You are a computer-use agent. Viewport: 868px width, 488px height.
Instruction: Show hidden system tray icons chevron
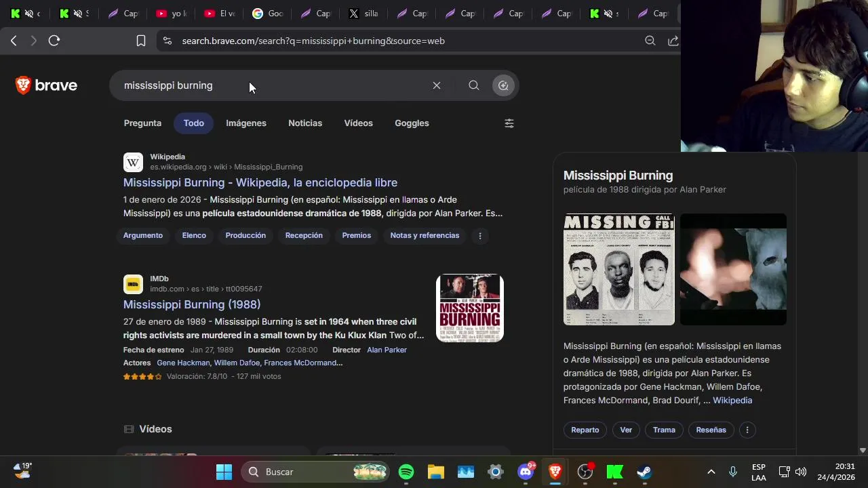711,472
